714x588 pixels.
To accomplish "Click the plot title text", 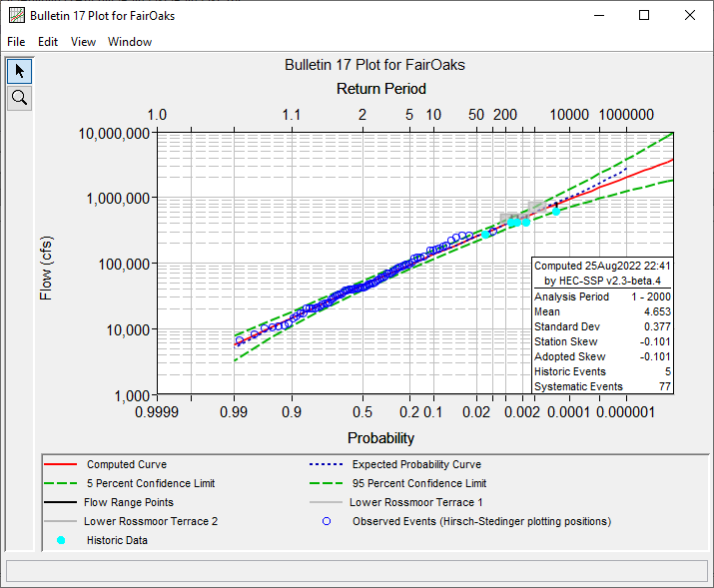I will pos(374,65).
